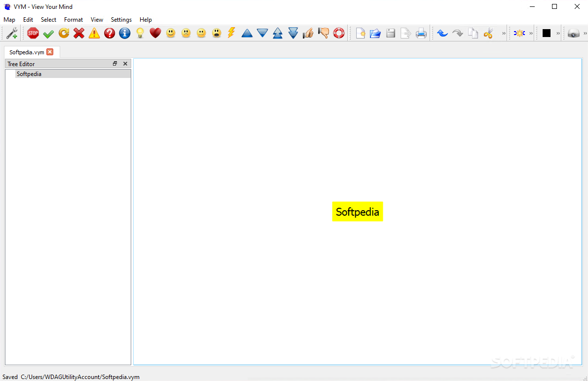
Task: Select the yellow Softpedia map node
Action: click(357, 212)
